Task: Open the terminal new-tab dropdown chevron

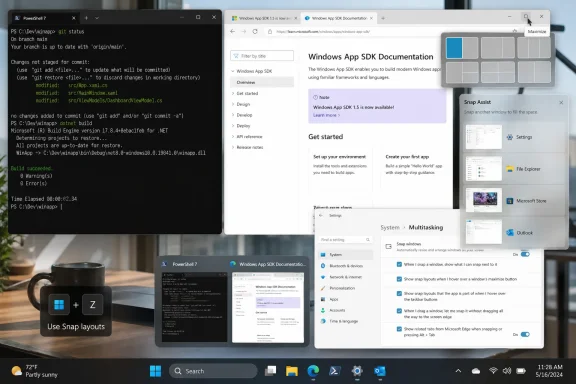Action: pyautogui.click(x=97, y=18)
